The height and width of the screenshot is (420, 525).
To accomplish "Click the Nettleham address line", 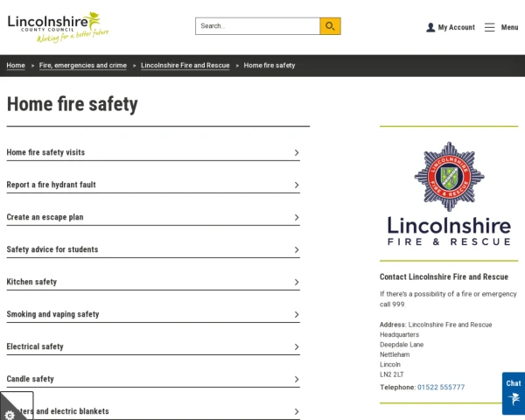I will [x=395, y=354].
